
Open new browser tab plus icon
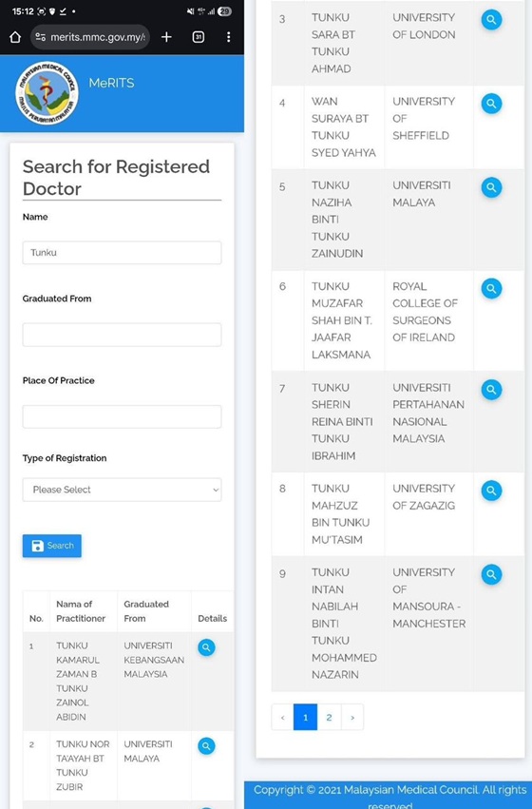click(x=166, y=37)
